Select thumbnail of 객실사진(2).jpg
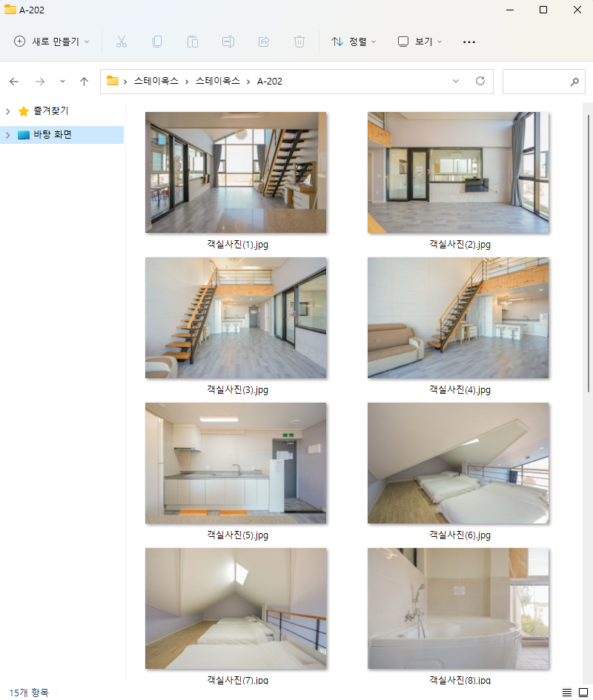The height and width of the screenshot is (700, 593). coord(458,172)
